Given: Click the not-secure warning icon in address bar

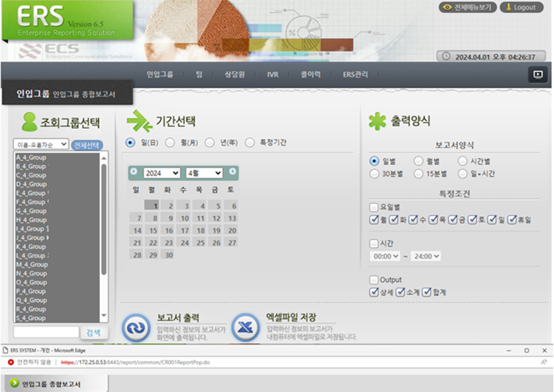Looking at the screenshot, I should pos(11,362).
